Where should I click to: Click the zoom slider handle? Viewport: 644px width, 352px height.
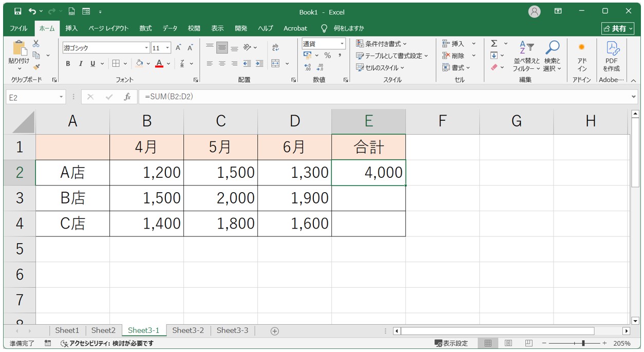coord(583,343)
